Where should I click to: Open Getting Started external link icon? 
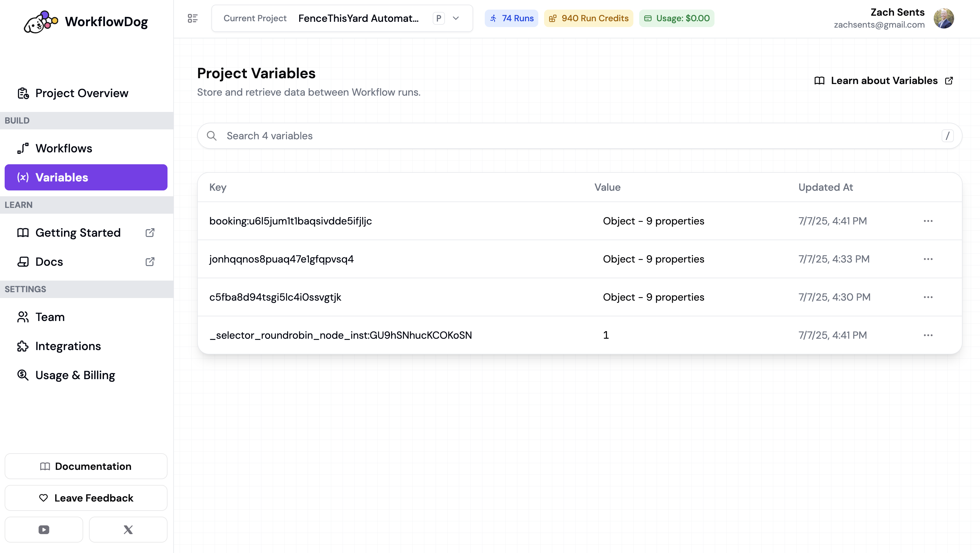[150, 233]
